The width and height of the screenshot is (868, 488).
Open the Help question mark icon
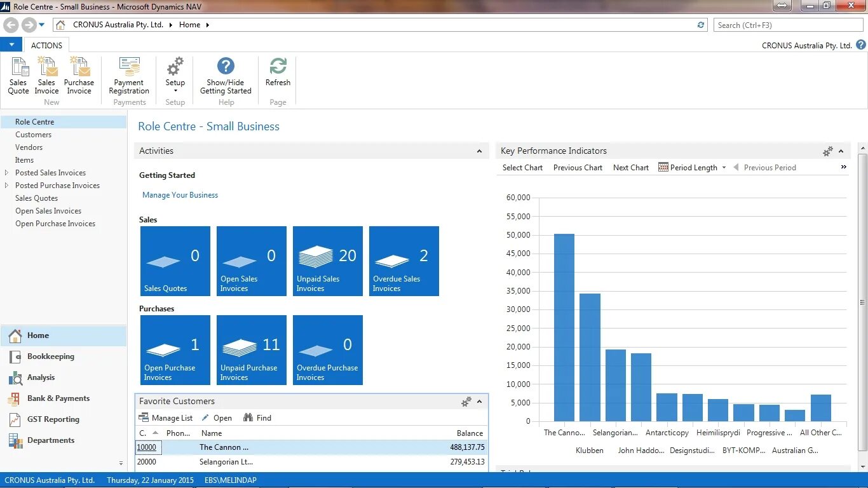coord(861,45)
